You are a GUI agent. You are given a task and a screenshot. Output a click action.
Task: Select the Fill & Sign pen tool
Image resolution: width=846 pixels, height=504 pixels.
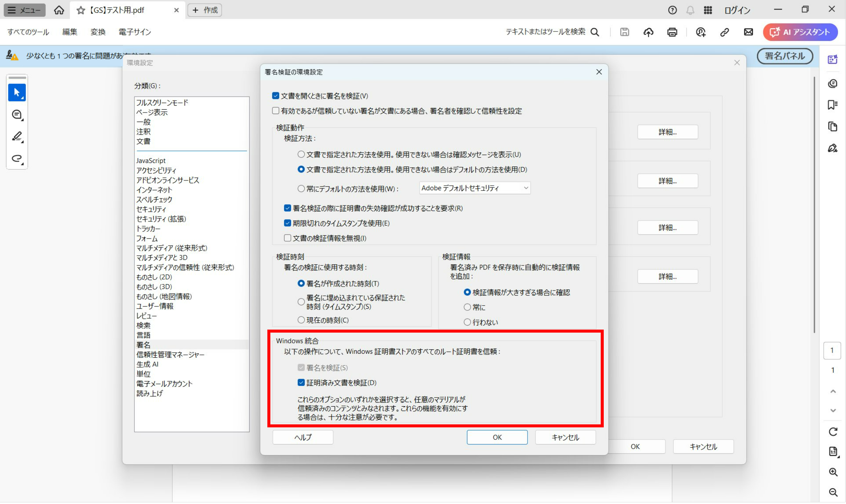click(x=832, y=148)
